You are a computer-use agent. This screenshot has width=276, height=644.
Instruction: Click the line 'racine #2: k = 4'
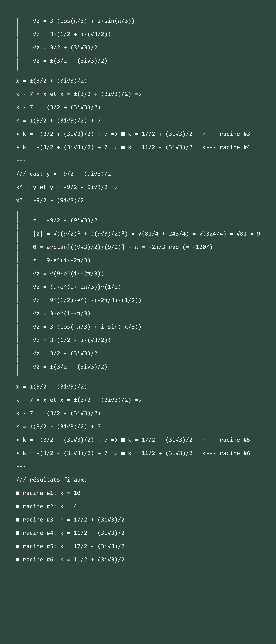pyautogui.click(x=47, y=506)
